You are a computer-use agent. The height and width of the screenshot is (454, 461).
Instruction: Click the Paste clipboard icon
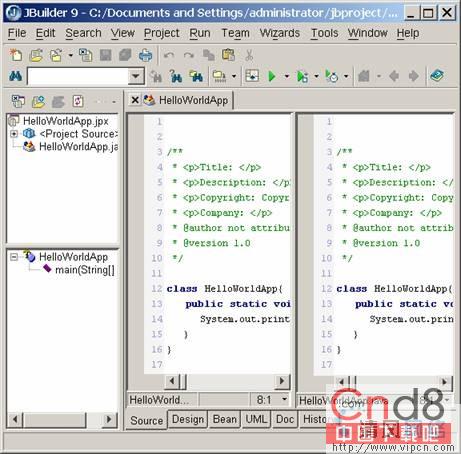coord(229,55)
